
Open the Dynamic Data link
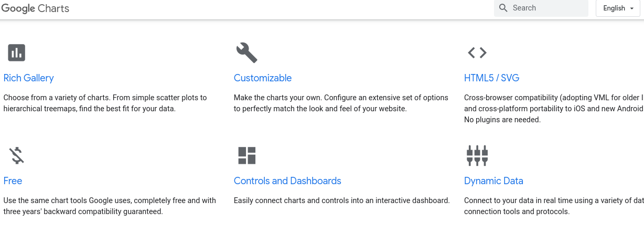tap(493, 181)
